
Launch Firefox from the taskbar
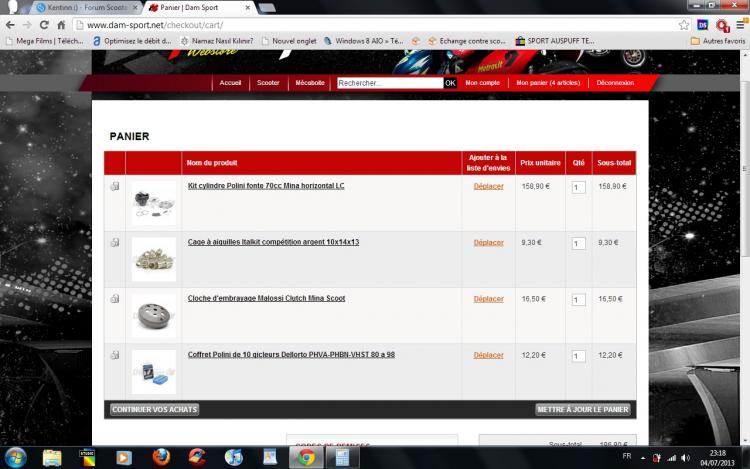coord(161,458)
